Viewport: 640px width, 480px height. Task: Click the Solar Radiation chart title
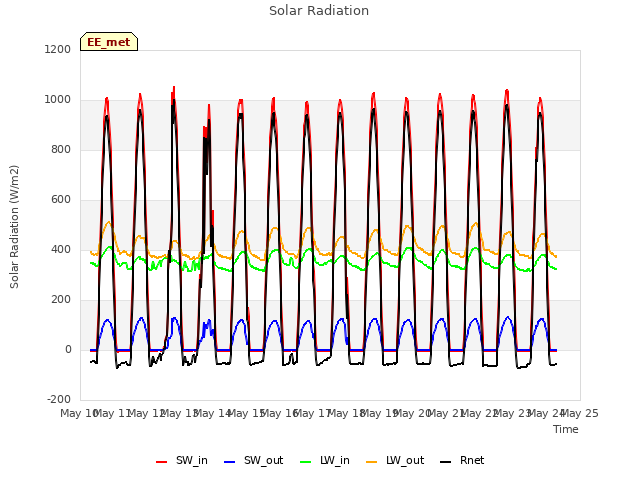319,11
